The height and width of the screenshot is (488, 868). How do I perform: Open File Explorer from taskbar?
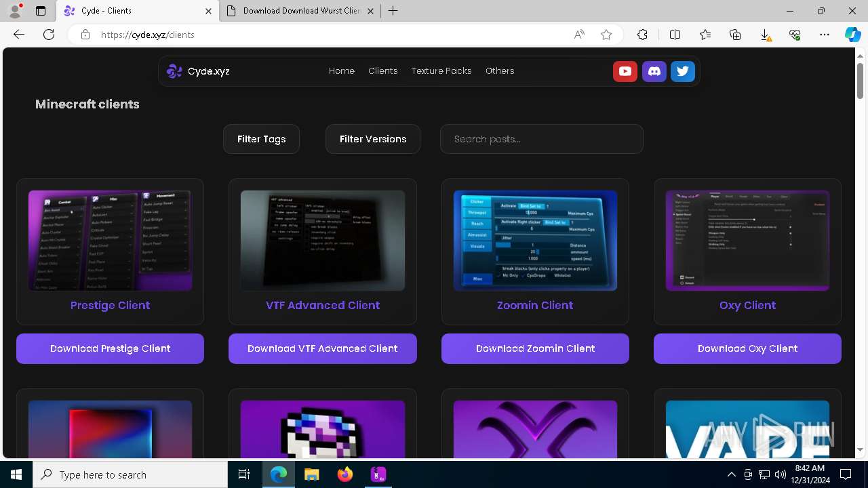[311, 474]
